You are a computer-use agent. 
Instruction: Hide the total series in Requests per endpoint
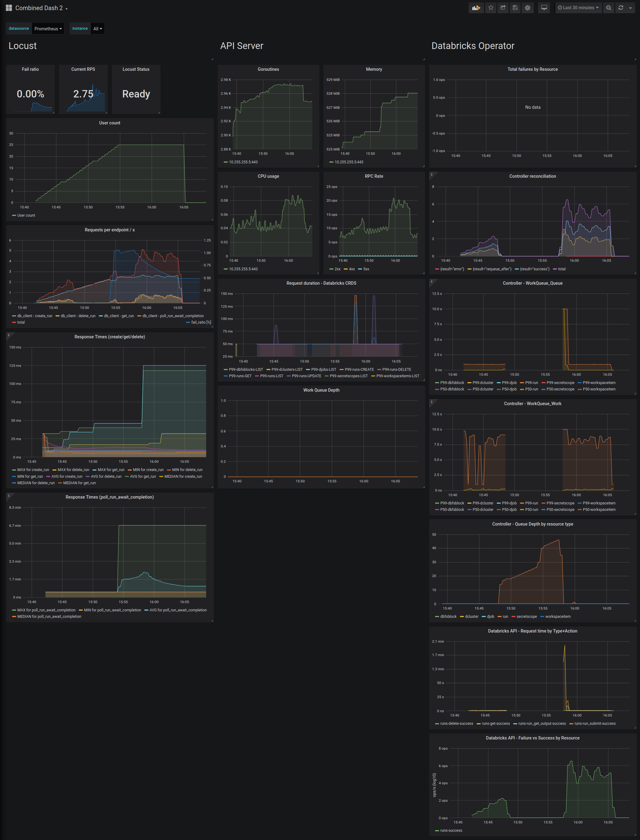click(21, 322)
